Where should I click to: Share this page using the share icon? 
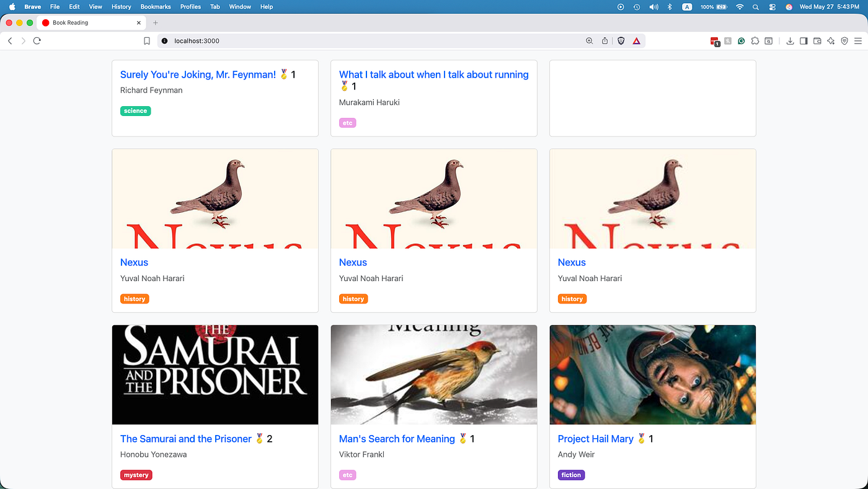pos(605,41)
